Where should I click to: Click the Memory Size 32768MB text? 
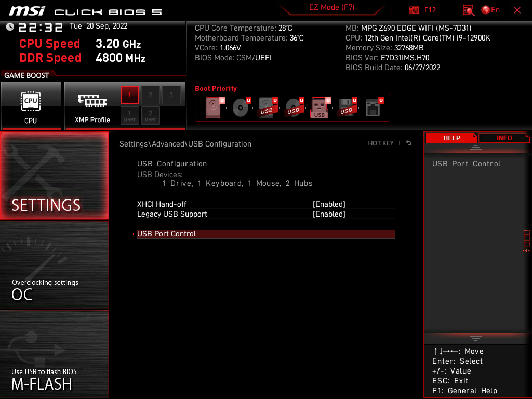[384, 48]
